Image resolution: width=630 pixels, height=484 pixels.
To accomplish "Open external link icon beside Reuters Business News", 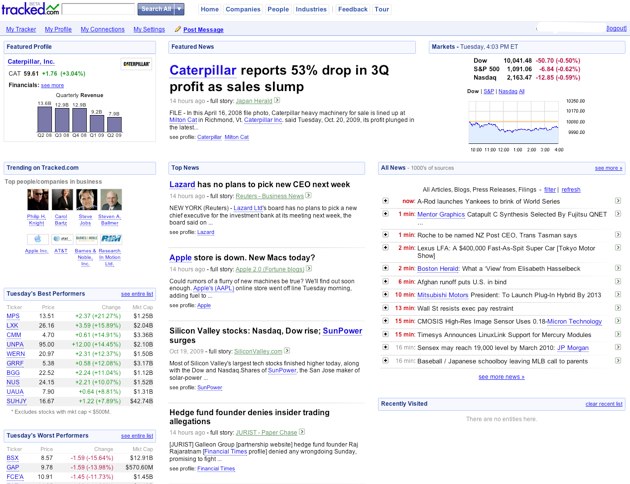I will click(308, 196).
